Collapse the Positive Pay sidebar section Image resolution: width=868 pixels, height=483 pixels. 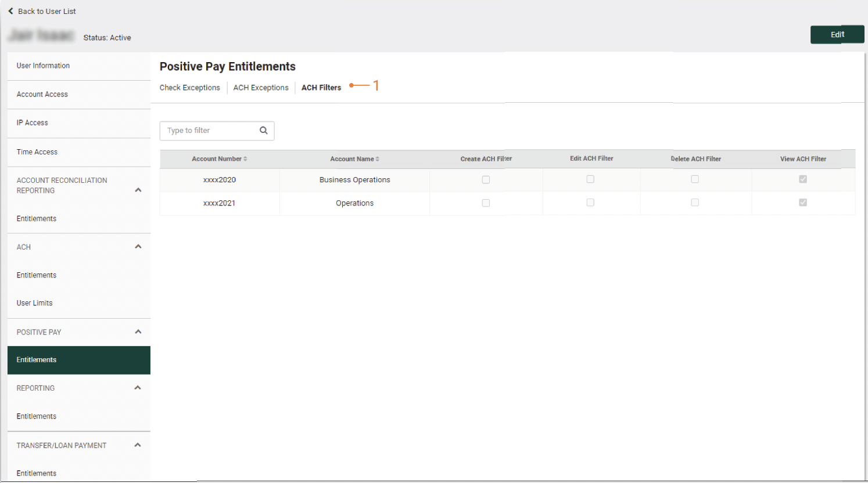click(x=138, y=332)
